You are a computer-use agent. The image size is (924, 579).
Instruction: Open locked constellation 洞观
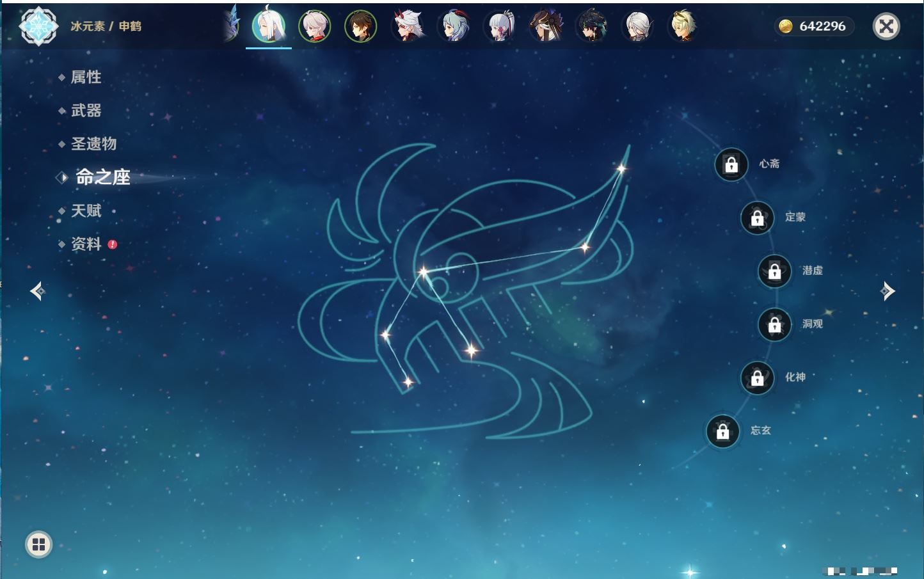tap(775, 324)
